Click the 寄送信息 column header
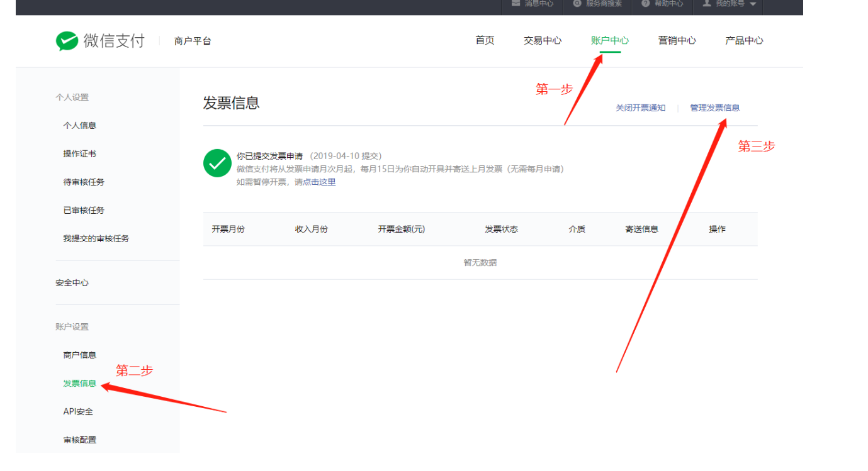Viewport: 868px width, 471px height. point(642,229)
